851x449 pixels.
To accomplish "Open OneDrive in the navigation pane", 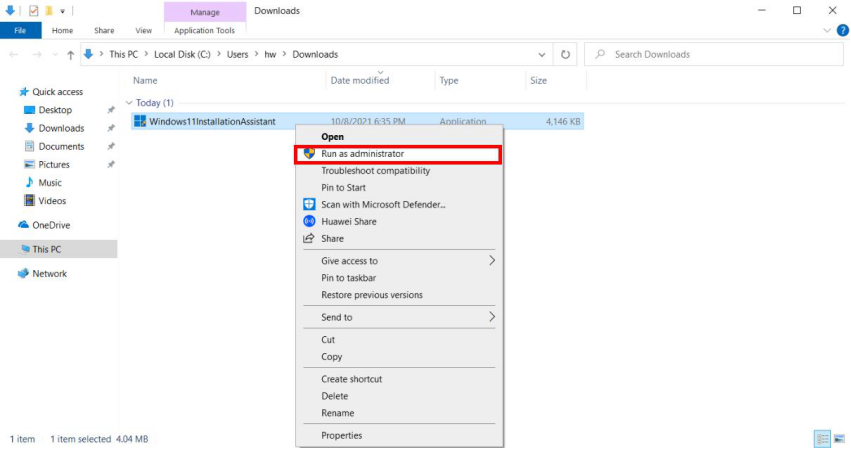I will point(50,225).
